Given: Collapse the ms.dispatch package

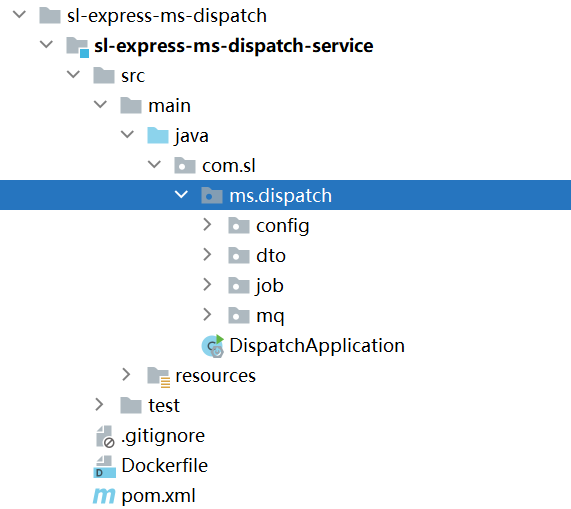Looking at the screenshot, I should pos(181,194).
